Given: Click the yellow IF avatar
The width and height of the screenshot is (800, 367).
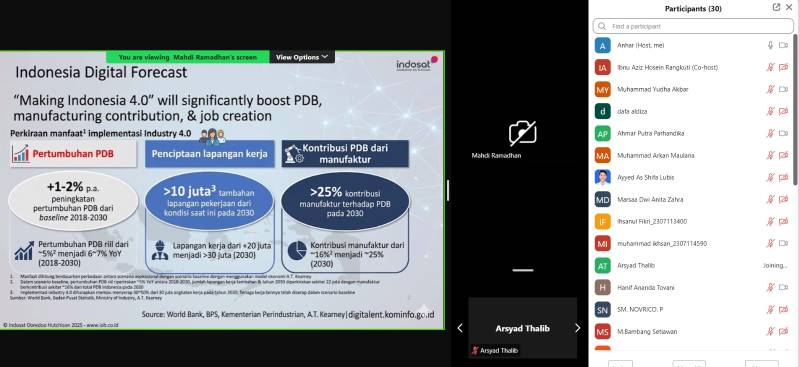Looking at the screenshot, I should 603,222.
